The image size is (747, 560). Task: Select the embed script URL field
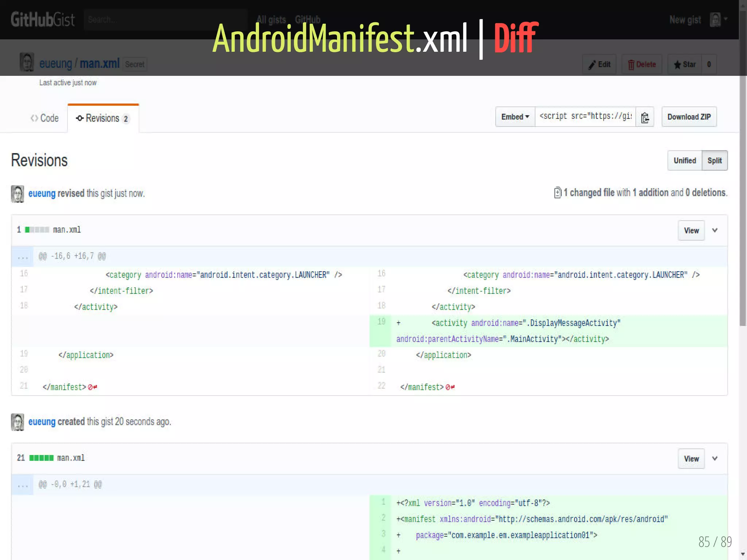(585, 117)
